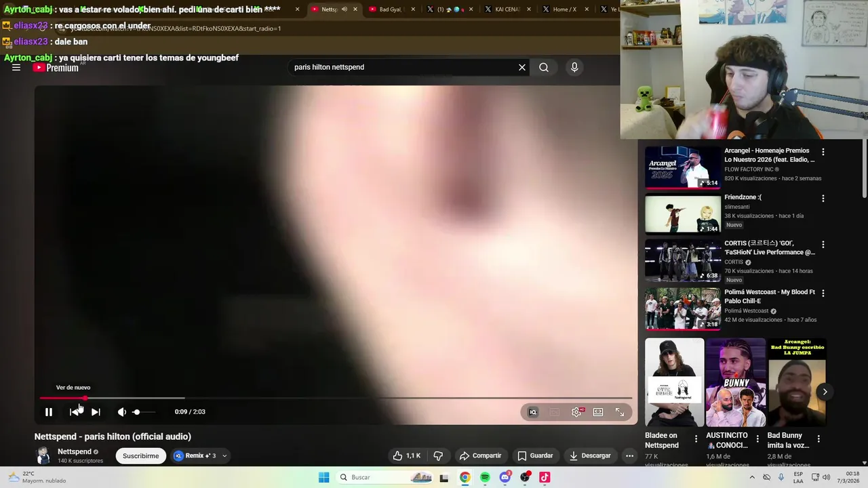This screenshot has height=488, width=868.
Task: Close the Bad Gyal tab
Action: (x=413, y=9)
